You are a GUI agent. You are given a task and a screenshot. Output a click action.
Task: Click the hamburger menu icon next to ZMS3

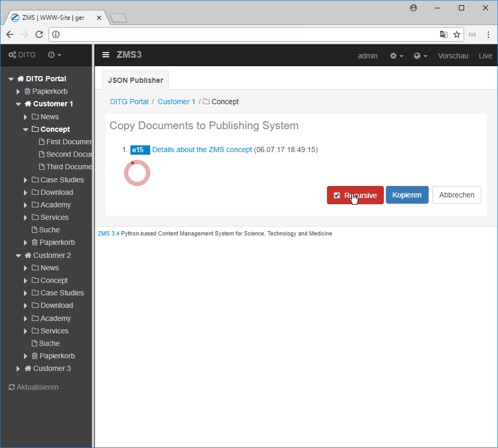tap(106, 55)
